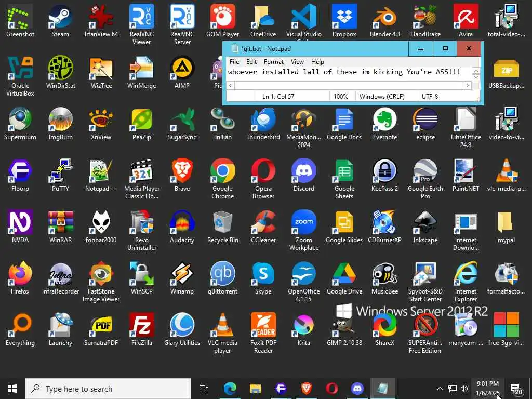Click the Floorp icon on the taskbar
Screen dimensions: 532x399
[x=281, y=389]
